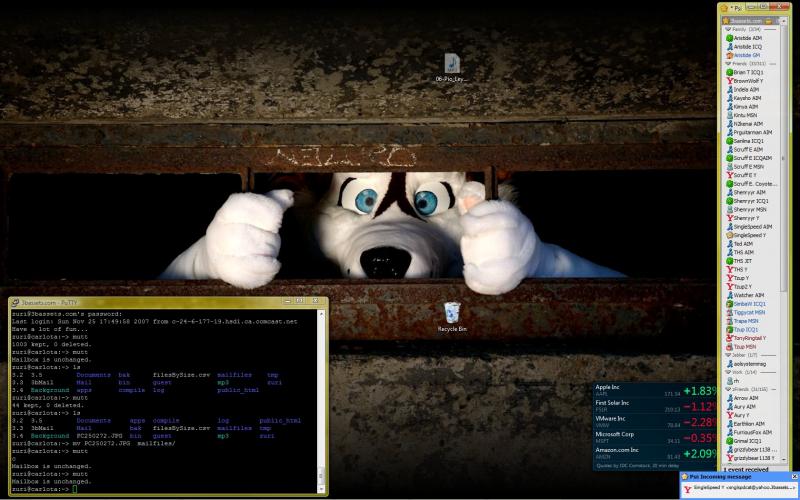Viewport: 800px width, 500px height.
Task: Collapse the Jabber contact group
Action: tap(725, 355)
